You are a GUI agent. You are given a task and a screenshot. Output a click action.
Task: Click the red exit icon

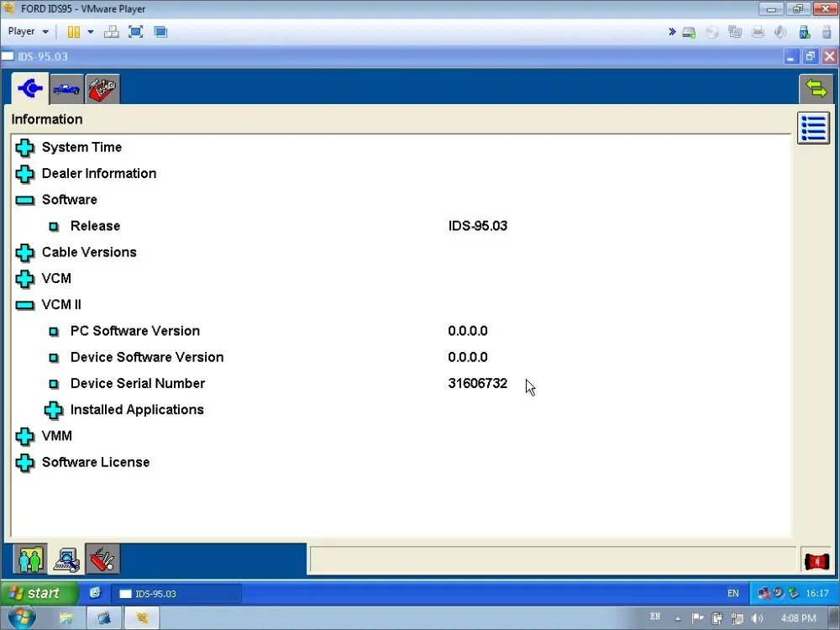[816, 561]
